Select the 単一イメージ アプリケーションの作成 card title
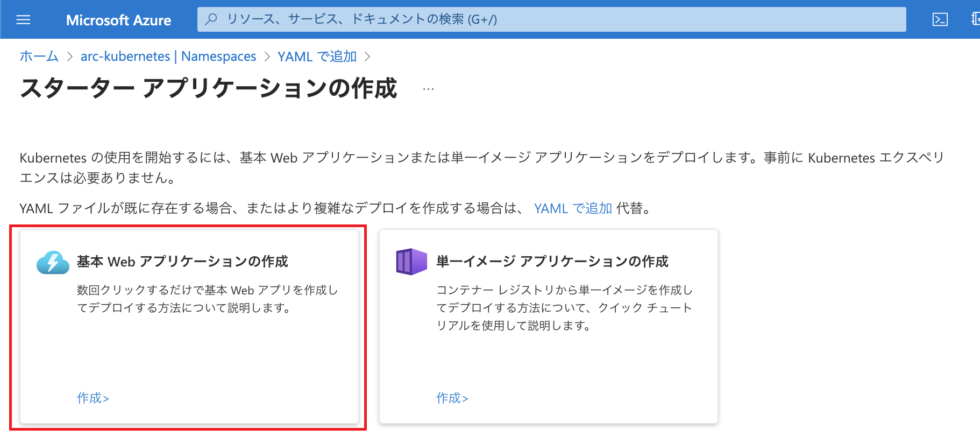The width and height of the screenshot is (980, 436). pos(552,262)
